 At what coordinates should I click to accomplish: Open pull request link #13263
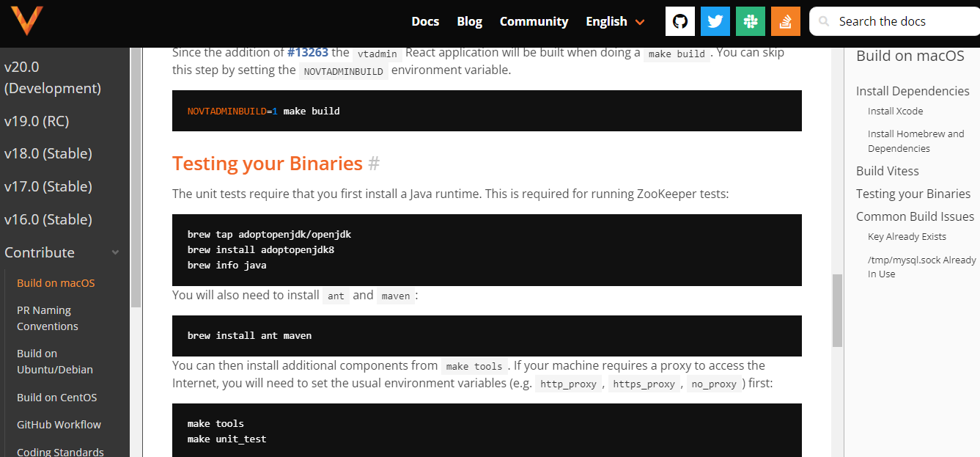pos(308,52)
